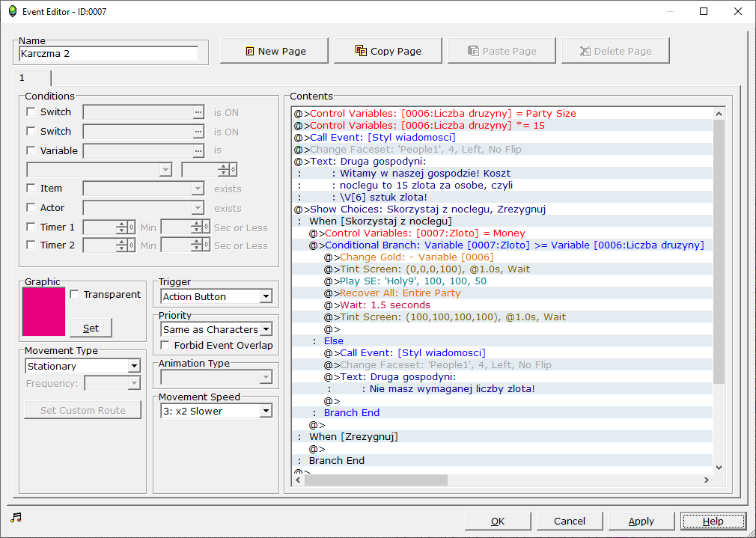Screen dimensions: 756x538
Task: Enable the Actor condition checkbox
Action: (x=31, y=207)
